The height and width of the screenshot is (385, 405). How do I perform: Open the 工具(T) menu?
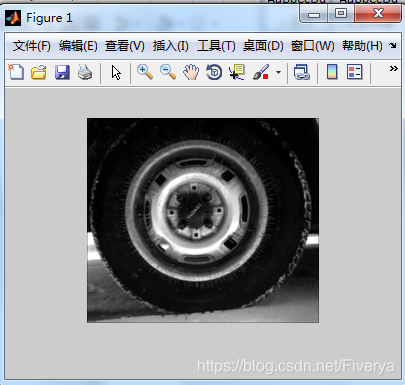pos(216,46)
